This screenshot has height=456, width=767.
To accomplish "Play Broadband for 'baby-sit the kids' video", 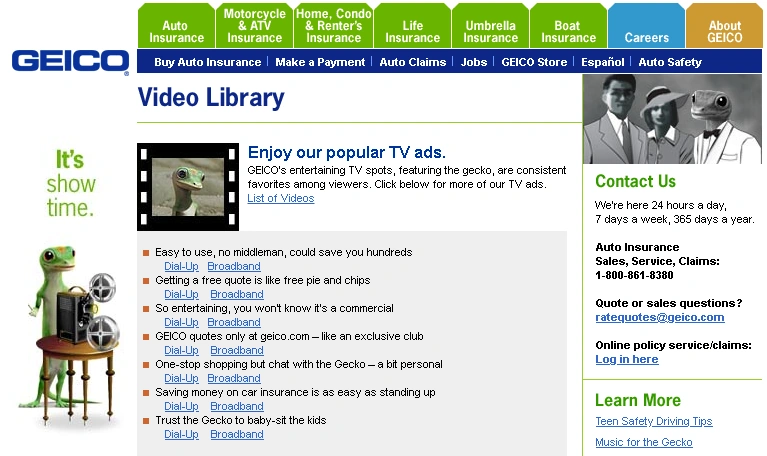I will (x=237, y=434).
